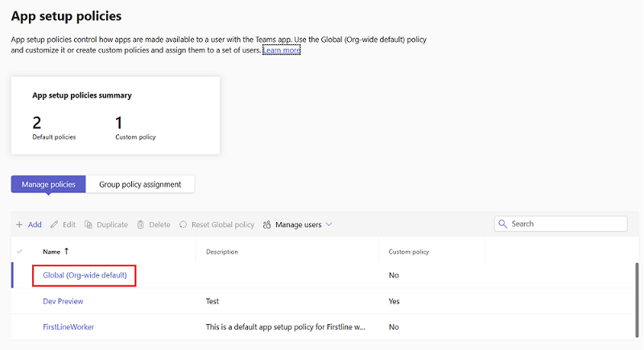
Task: Select the Manage policies tab
Action: [48, 184]
